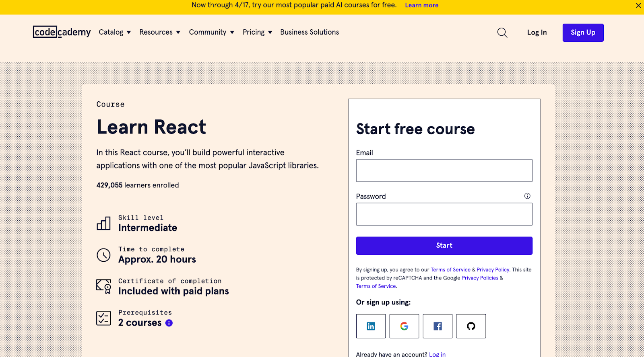Expand the Catalog dropdown menu
This screenshot has width=644, height=357.
pyautogui.click(x=115, y=32)
